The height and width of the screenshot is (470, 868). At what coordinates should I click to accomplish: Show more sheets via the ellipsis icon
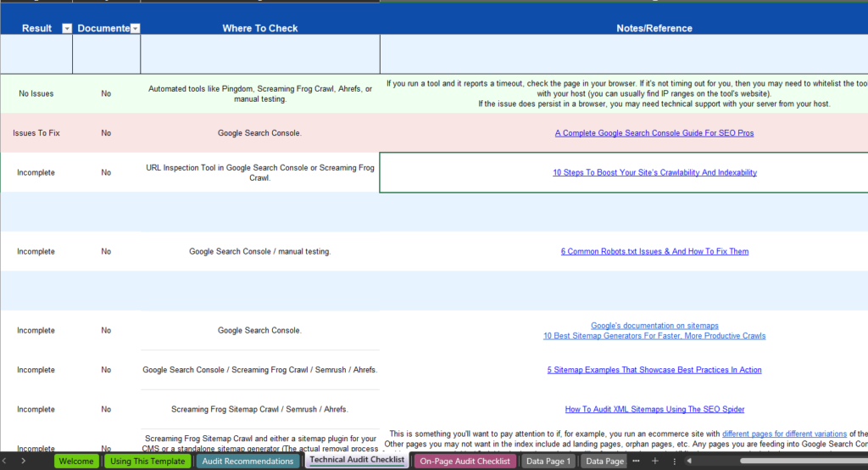(x=636, y=461)
